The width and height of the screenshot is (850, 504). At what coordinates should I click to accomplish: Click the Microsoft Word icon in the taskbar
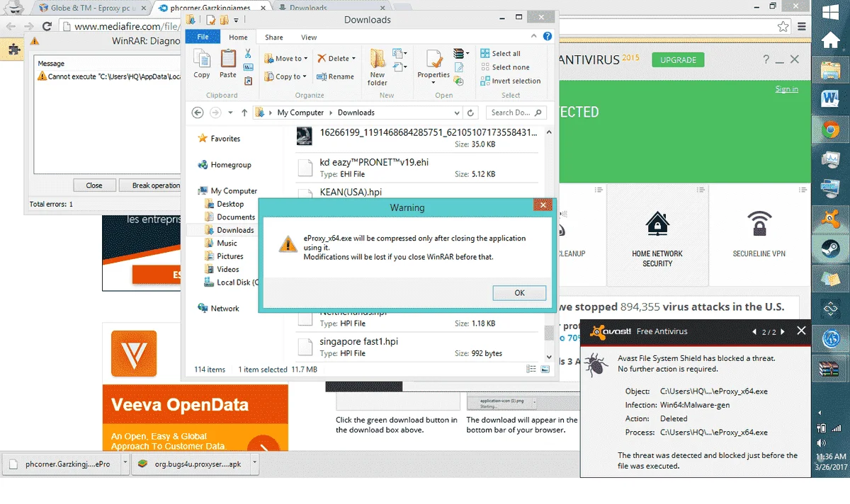pos(830,100)
